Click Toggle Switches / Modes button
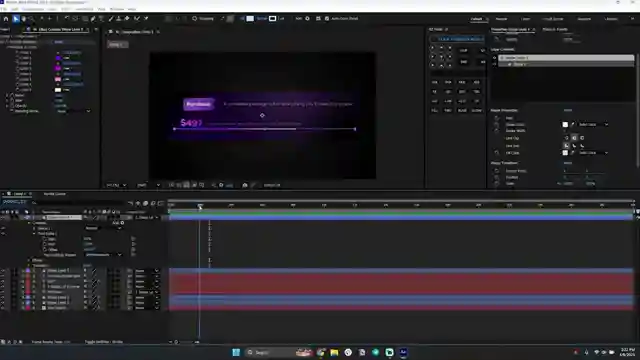Viewport: 640px width, 360px height. [x=104, y=342]
